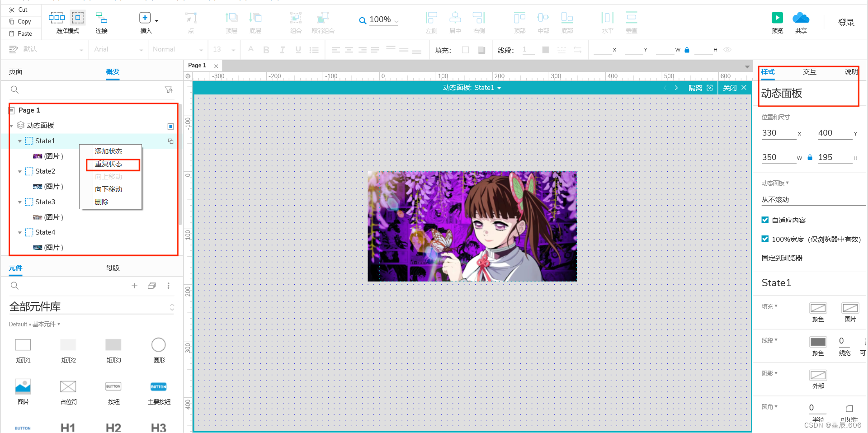Click the H height field showing 195
This screenshot has width=868, height=433.
pos(835,157)
